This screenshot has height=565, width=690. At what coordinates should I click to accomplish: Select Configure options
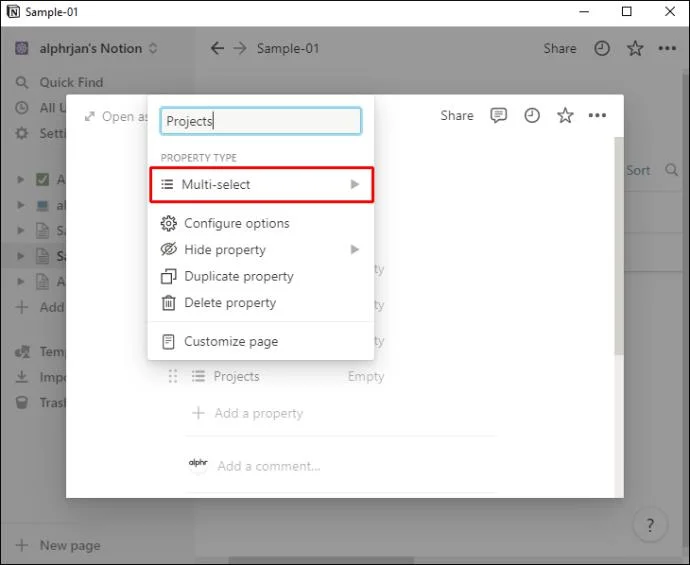click(261, 224)
